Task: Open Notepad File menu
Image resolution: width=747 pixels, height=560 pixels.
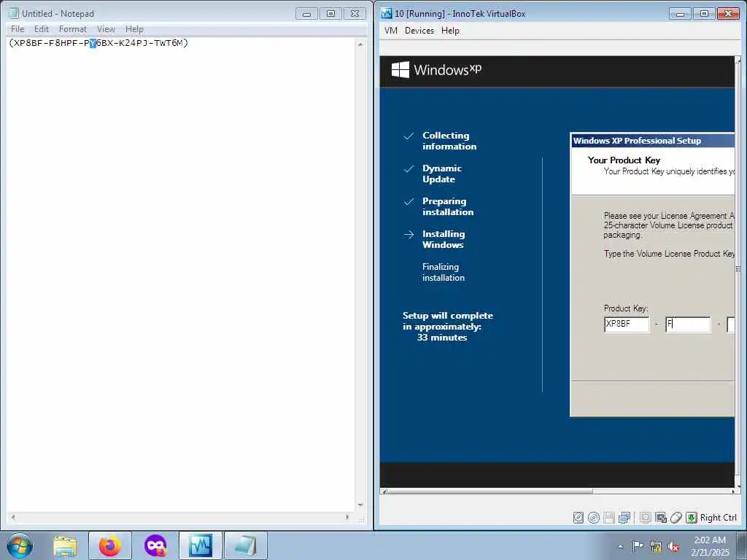Action: pyautogui.click(x=18, y=29)
